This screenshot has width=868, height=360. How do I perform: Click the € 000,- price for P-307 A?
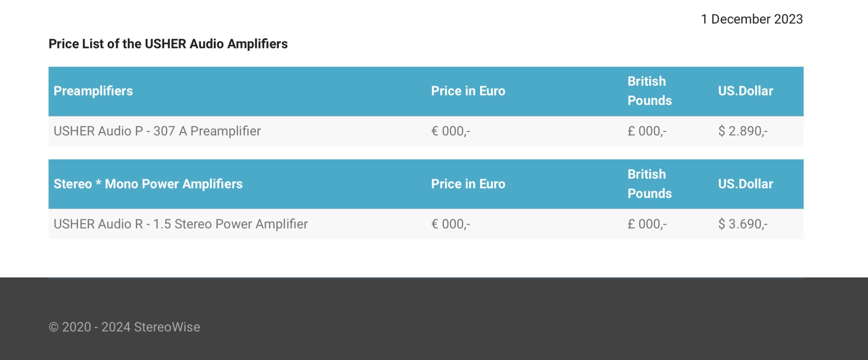click(x=451, y=131)
